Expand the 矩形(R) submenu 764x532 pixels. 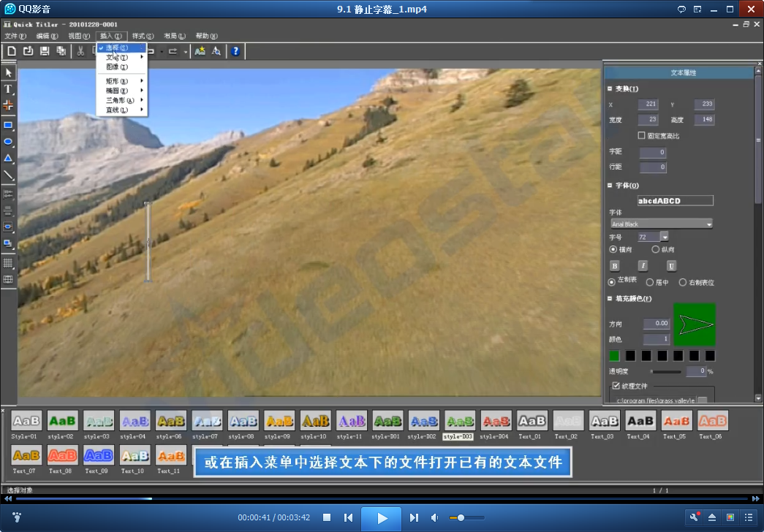coord(122,81)
